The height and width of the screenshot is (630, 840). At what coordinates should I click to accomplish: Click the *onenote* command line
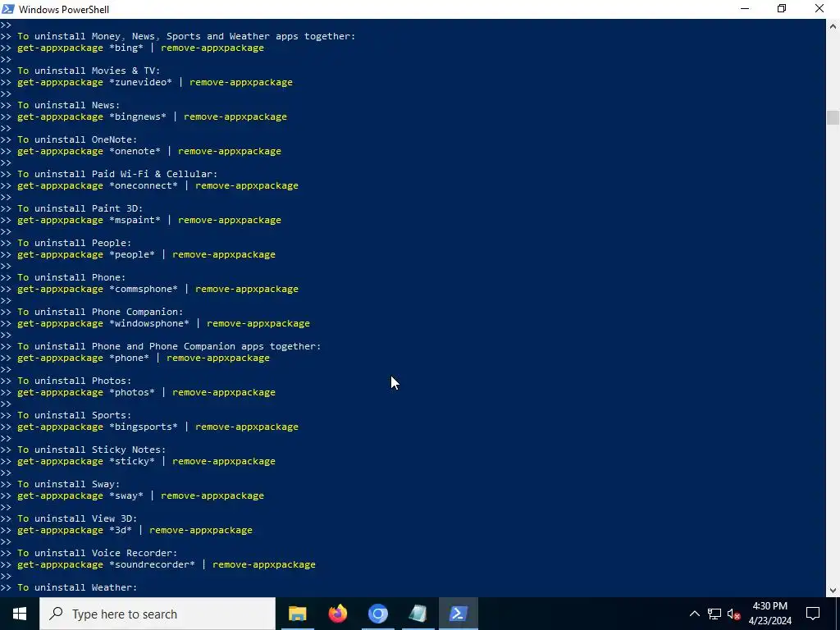tap(149, 151)
